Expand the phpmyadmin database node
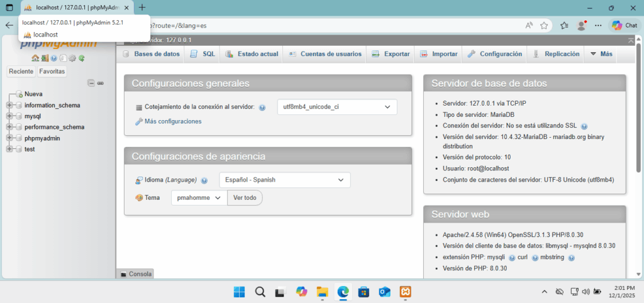This screenshot has width=644, height=303. click(9, 138)
